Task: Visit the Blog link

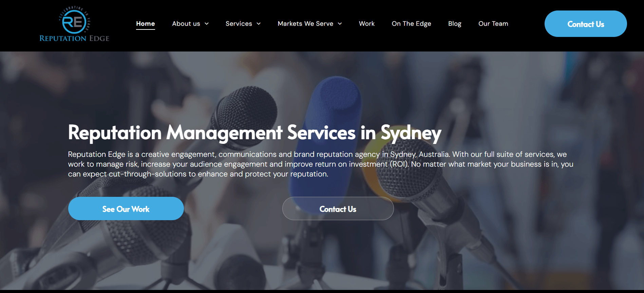Action: pyautogui.click(x=455, y=24)
